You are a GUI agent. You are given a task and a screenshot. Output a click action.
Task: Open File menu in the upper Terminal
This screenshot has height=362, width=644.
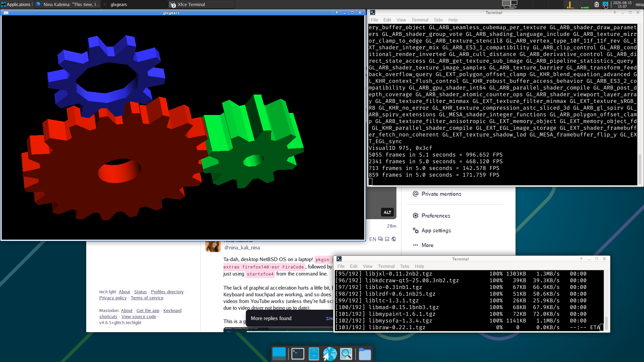tap(374, 20)
